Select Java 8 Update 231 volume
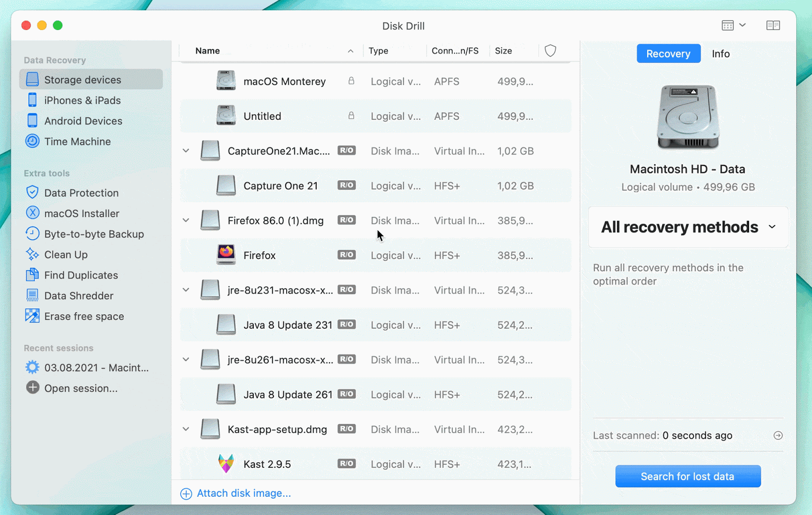 pos(376,325)
